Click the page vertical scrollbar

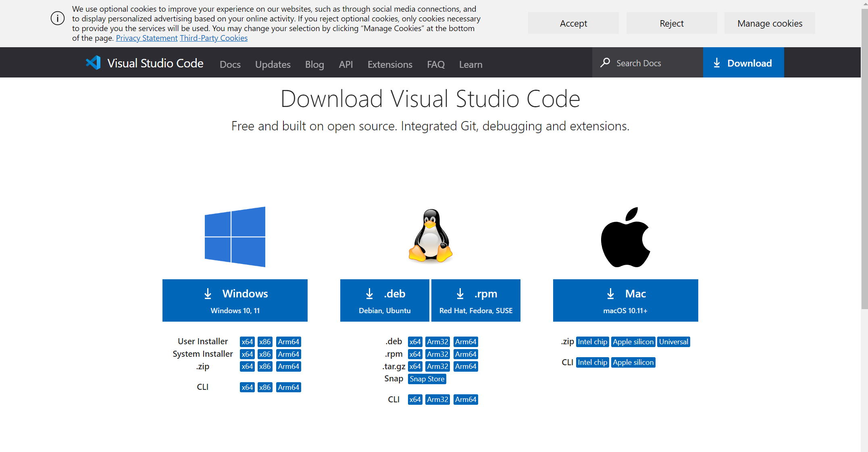(x=864, y=161)
